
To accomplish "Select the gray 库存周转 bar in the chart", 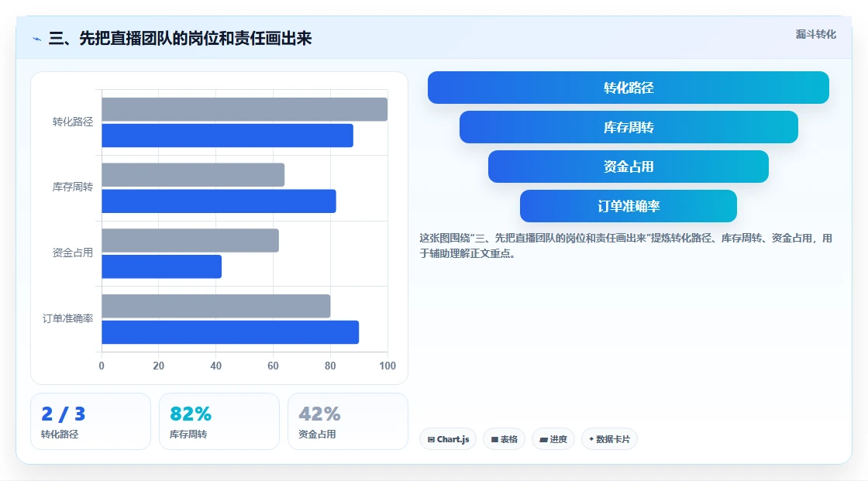I will tap(193, 175).
